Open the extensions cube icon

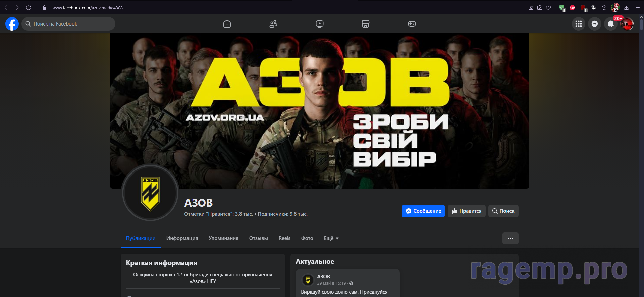click(x=604, y=8)
